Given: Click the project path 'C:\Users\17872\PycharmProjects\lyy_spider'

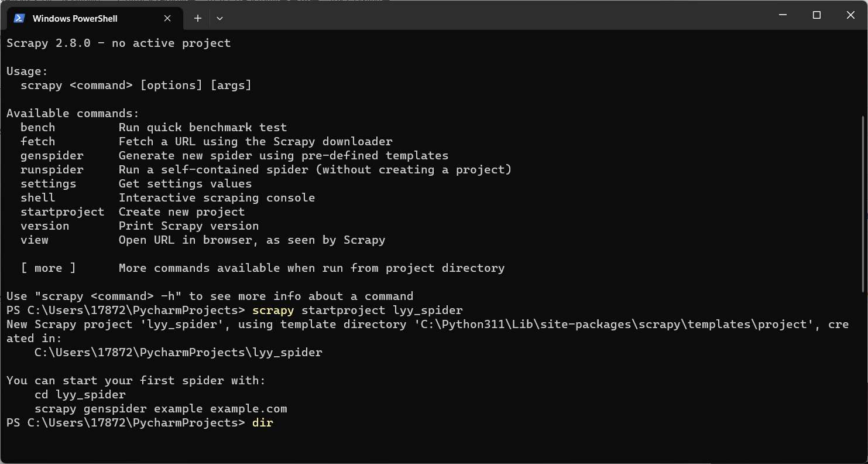Looking at the screenshot, I should [179, 352].
